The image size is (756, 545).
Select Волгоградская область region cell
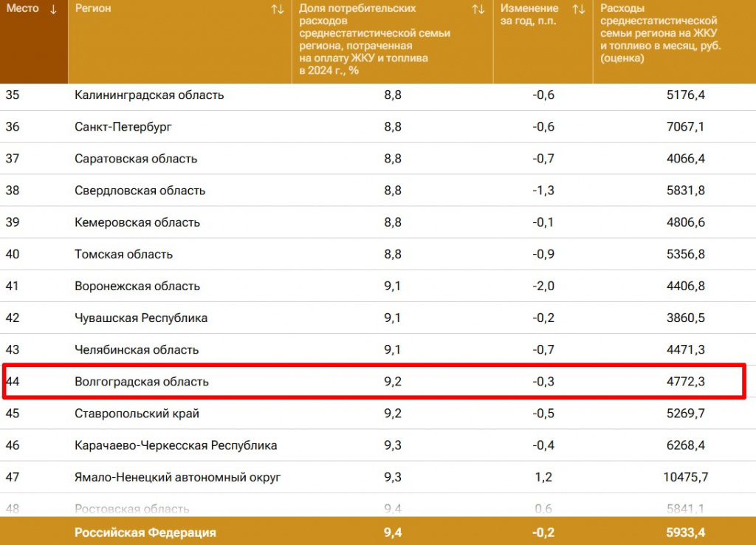click(141, 382)
